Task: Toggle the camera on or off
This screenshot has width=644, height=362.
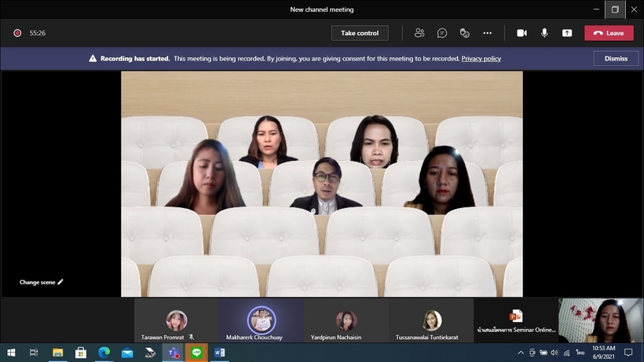Action: 521,33
